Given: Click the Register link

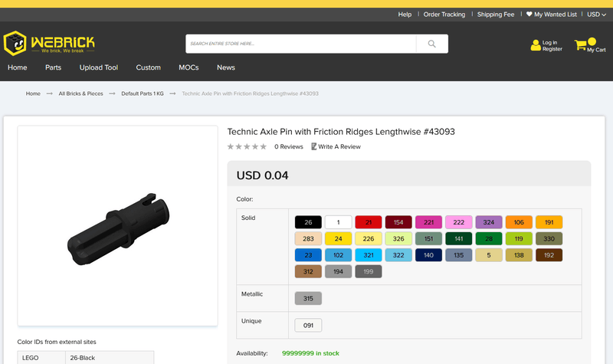Looking at the screenshot, I should (x=552, y=49).
